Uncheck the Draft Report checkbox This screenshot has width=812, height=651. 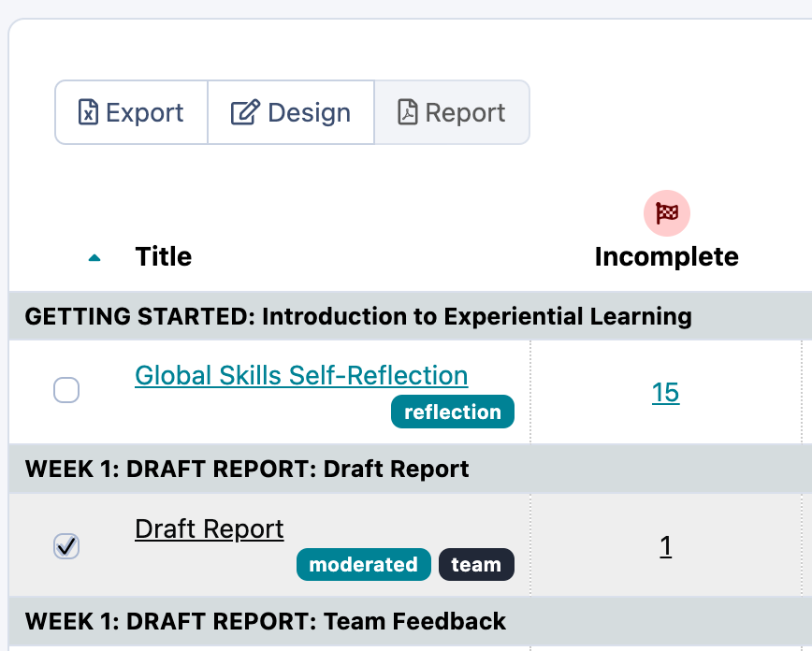(x=66, y=545)
